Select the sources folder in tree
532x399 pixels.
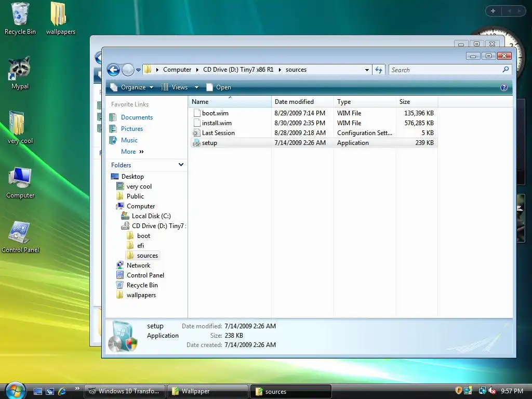[142, 256]
